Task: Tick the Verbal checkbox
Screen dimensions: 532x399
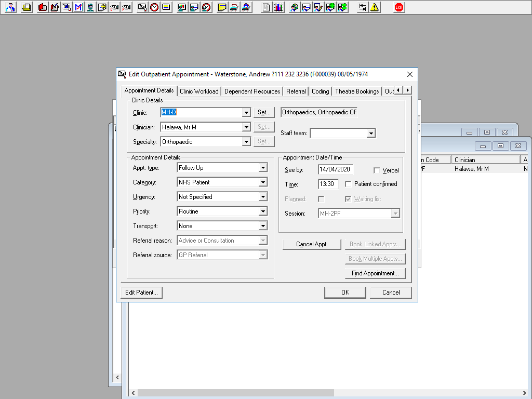Action: click(377, 170)
